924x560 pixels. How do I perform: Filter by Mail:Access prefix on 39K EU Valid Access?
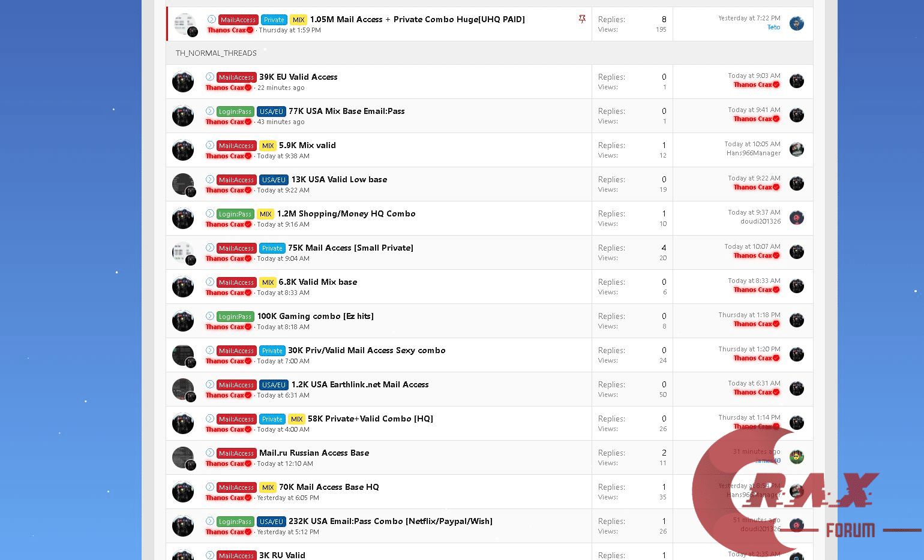pos(236,77)
